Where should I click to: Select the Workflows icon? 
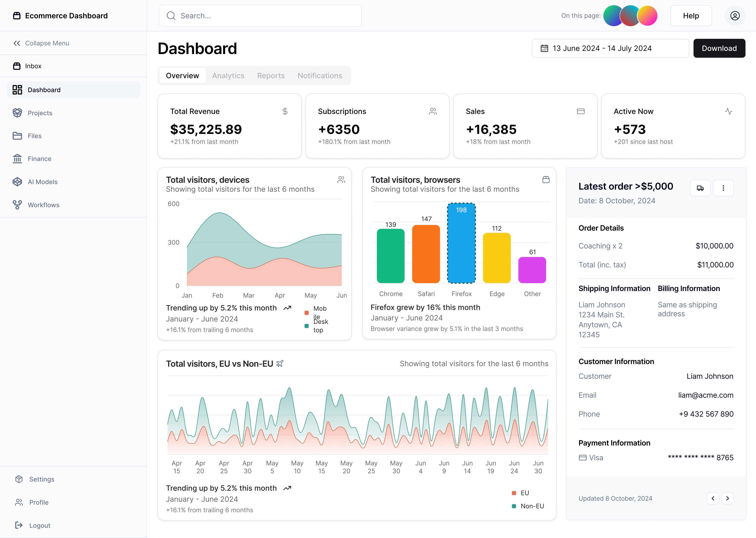tap(17, 205)
